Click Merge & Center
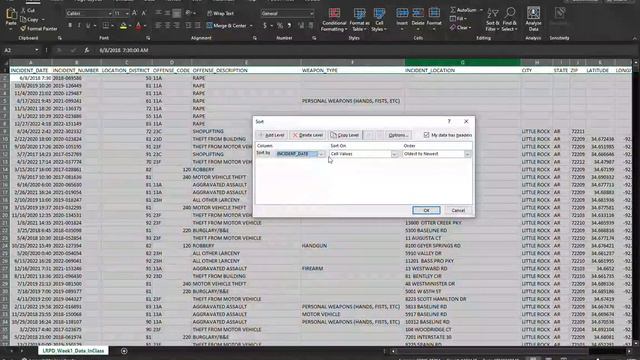 pyautogui.click(x=227, y=26)
